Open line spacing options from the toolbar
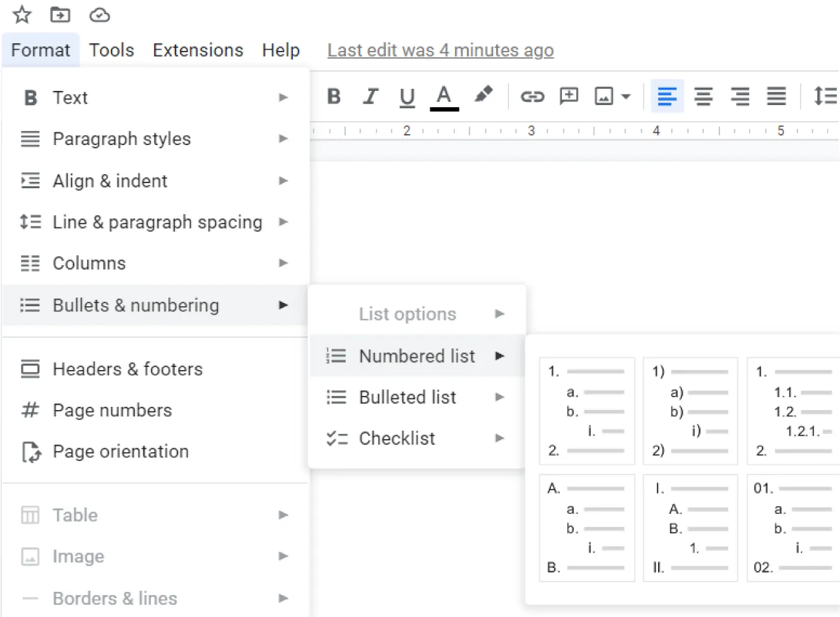 (x=825, y=96)
